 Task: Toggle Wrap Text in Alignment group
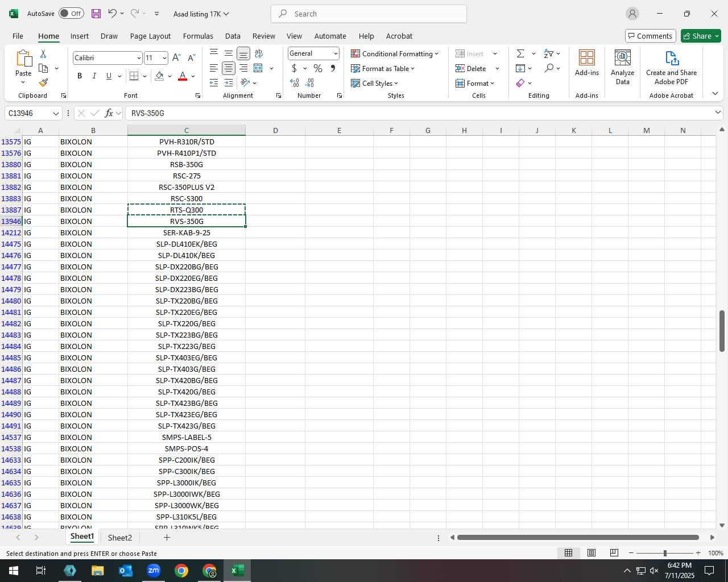(x=259, y=53)
